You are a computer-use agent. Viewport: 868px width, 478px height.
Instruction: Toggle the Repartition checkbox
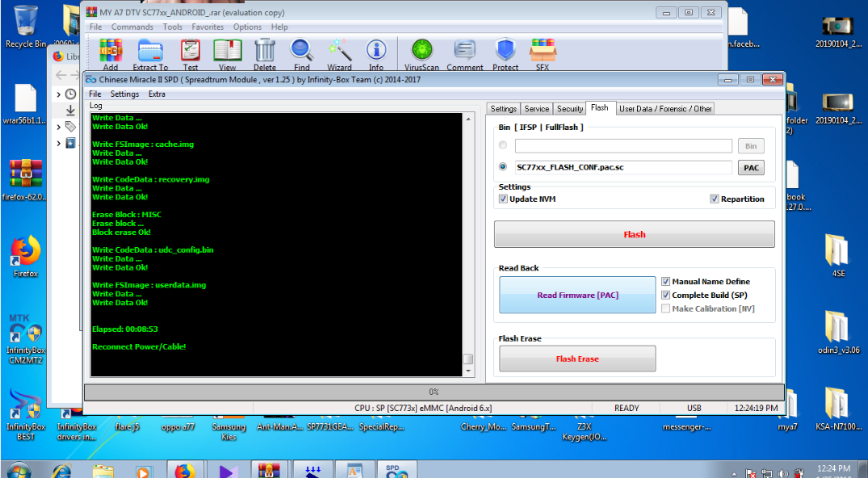coord(714,199)
